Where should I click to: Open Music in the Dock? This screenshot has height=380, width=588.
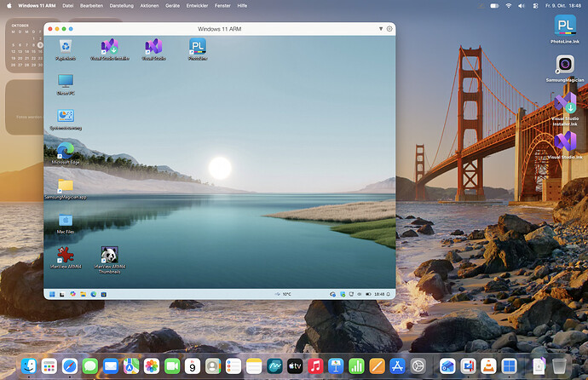click(315, 366)
